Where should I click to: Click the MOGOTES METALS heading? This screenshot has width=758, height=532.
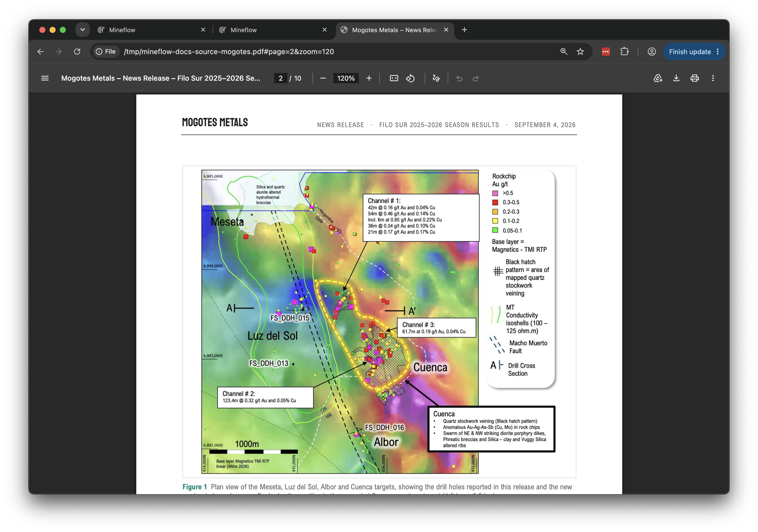click(215, 122)
